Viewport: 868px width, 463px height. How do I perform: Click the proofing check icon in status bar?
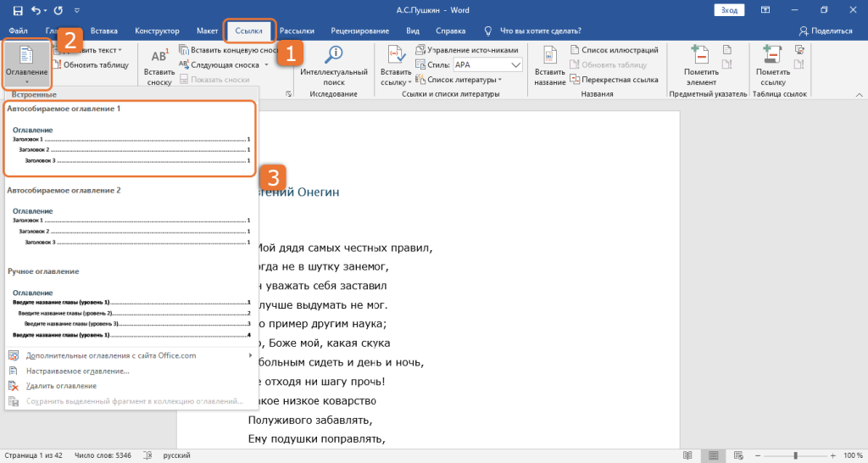147,455
